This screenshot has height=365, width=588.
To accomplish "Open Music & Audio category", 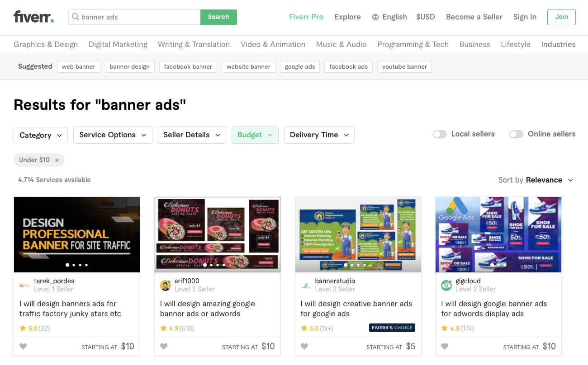I will pyautogui.click(x=341, y=44).
